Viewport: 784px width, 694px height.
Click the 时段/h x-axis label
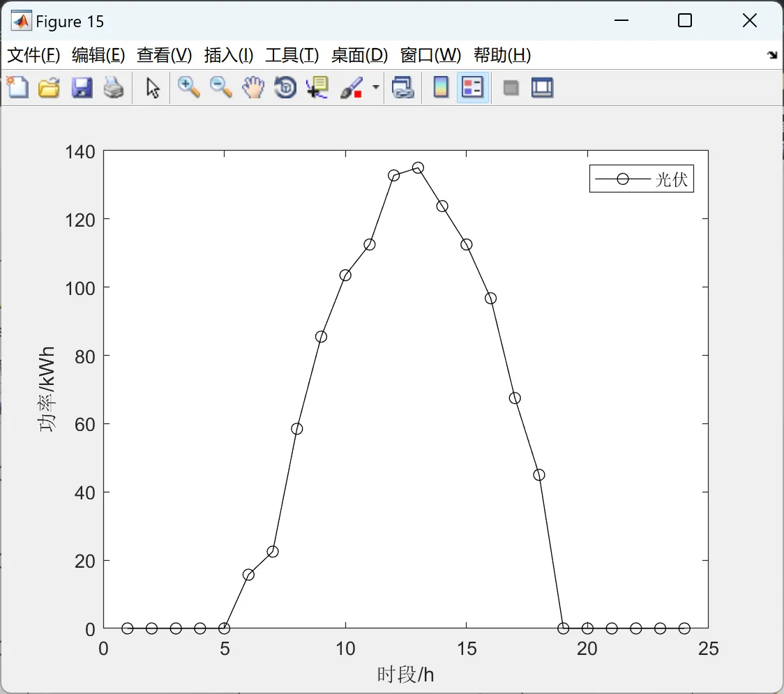click(x=405, y=674)
